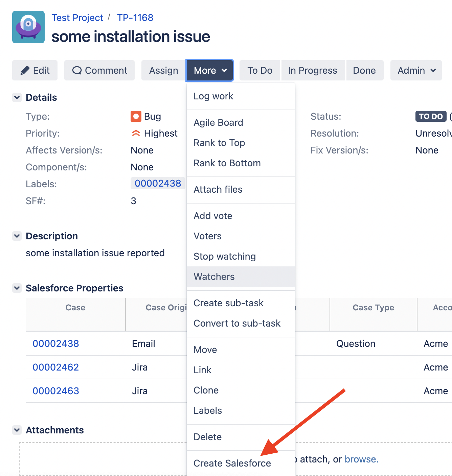Collapse the Details section
The width and height of the screenshot is (452, 476).
tap(17, 97)
